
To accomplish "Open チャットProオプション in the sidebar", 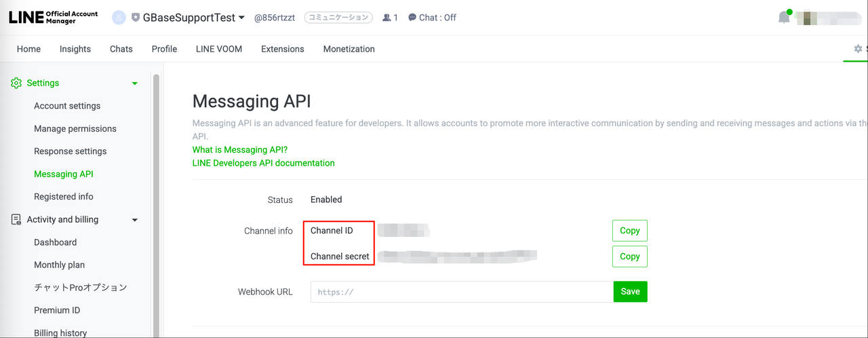I will click(x=81, y=287).
